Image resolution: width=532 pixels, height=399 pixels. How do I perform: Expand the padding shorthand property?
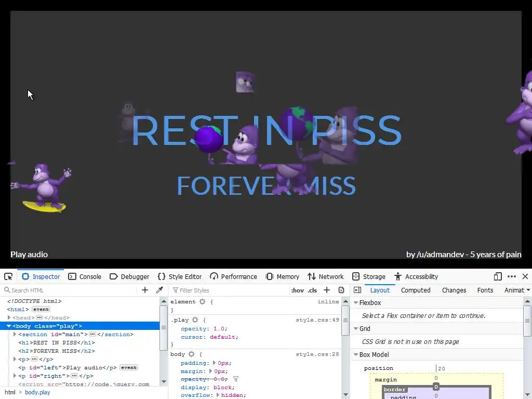click(x=214, y=363)
